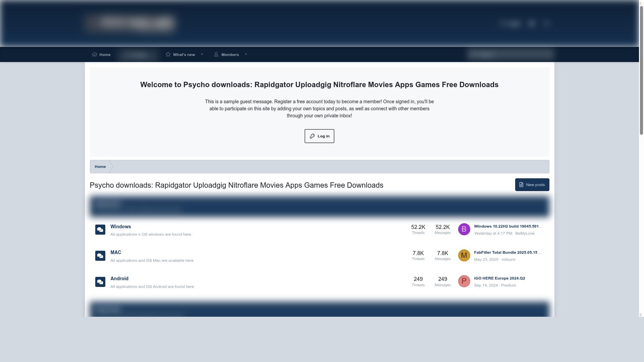Click mitsumi's yellow M avatar
The image size is (644, 362).
point(464,255)
